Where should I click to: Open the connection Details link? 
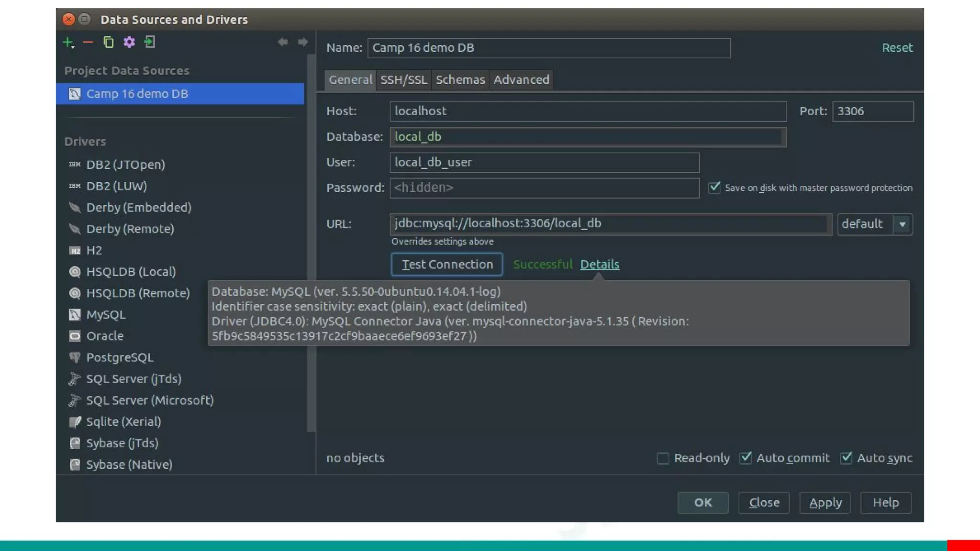(x=600, y=264)
